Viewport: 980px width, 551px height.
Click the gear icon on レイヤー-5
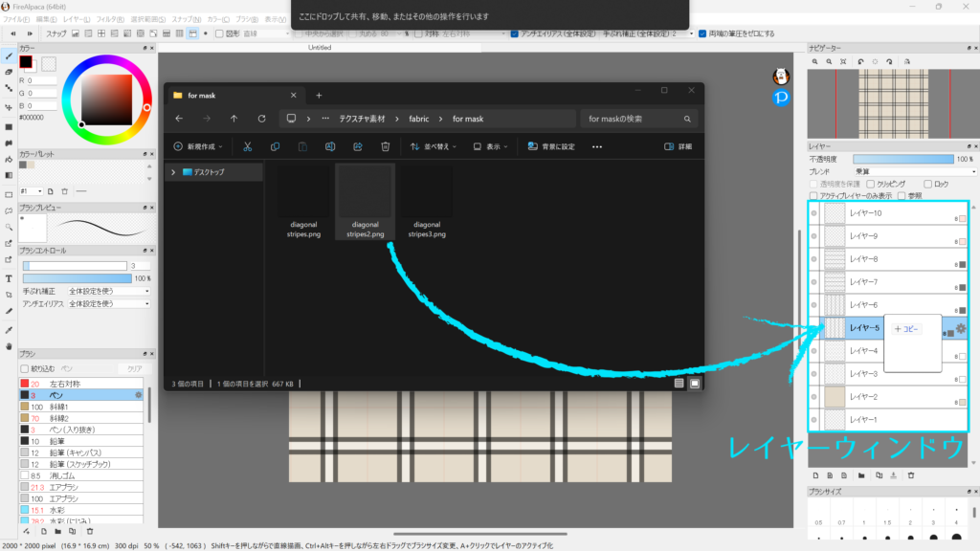coord(961,329)
